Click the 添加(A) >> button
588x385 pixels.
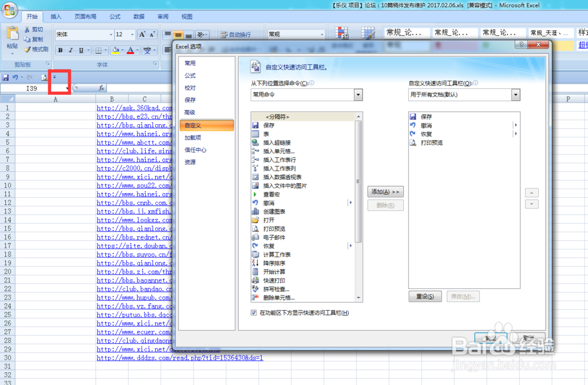[386, 192]
